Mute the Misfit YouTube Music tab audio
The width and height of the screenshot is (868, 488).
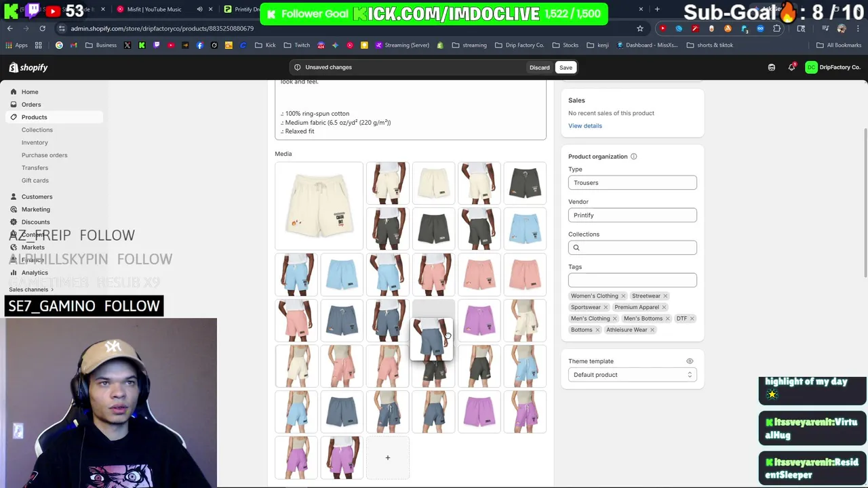pos(199,9)
